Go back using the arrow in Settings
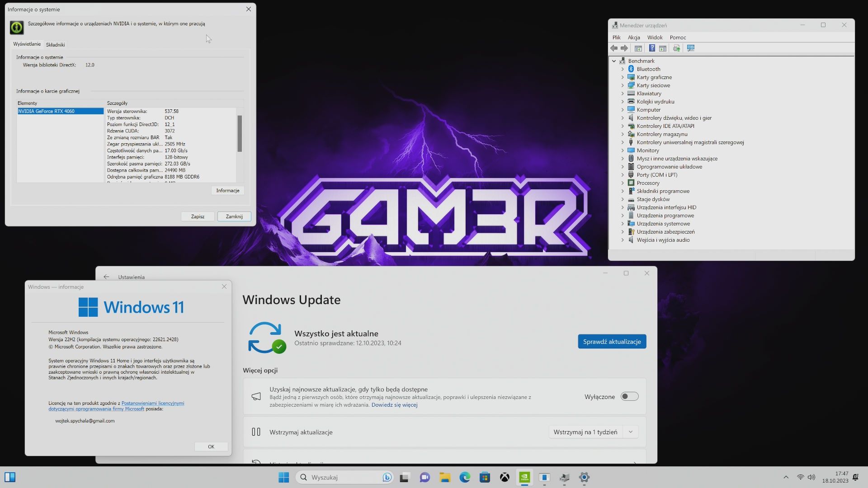Viewport: 868px width, 488px height. 106,277
